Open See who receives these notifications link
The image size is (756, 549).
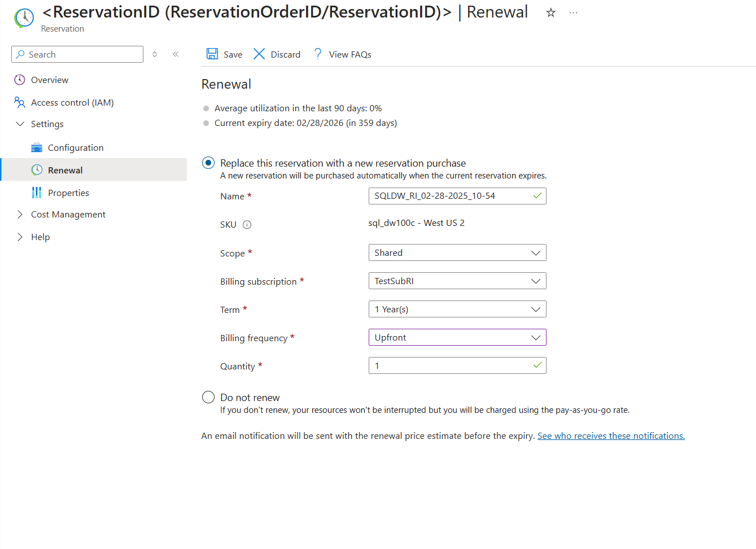[611, 436]
